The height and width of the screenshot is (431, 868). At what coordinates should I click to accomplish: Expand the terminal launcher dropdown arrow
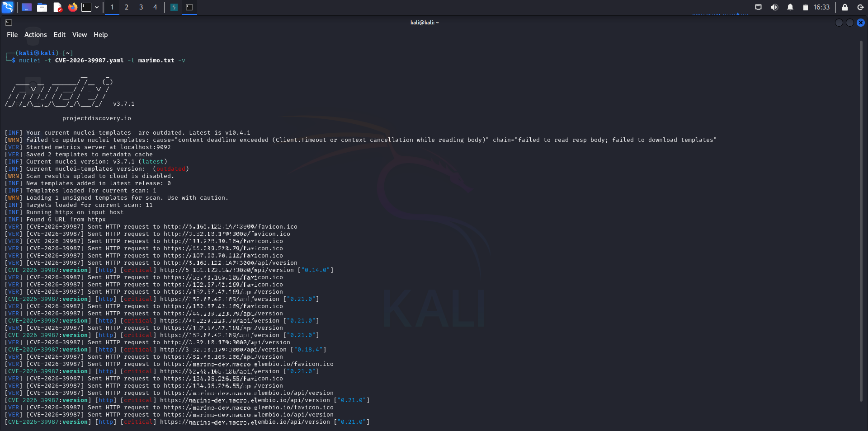(x=96, y=7)
